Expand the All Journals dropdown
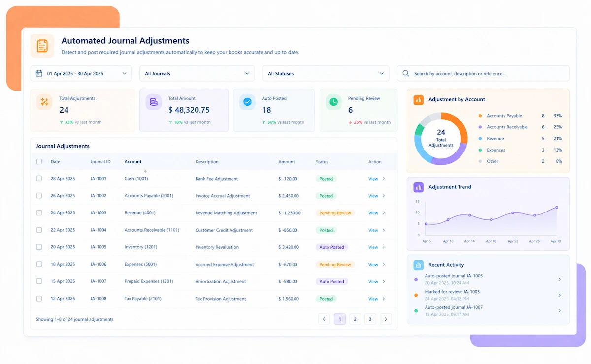The image size is (591, 364). click(197, 73)
